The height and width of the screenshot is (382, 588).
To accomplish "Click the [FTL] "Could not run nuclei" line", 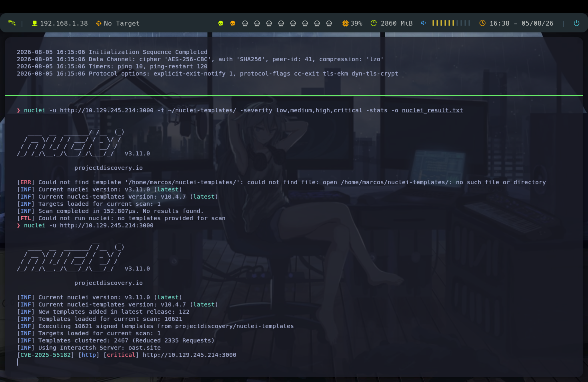I will pos(121,218).
